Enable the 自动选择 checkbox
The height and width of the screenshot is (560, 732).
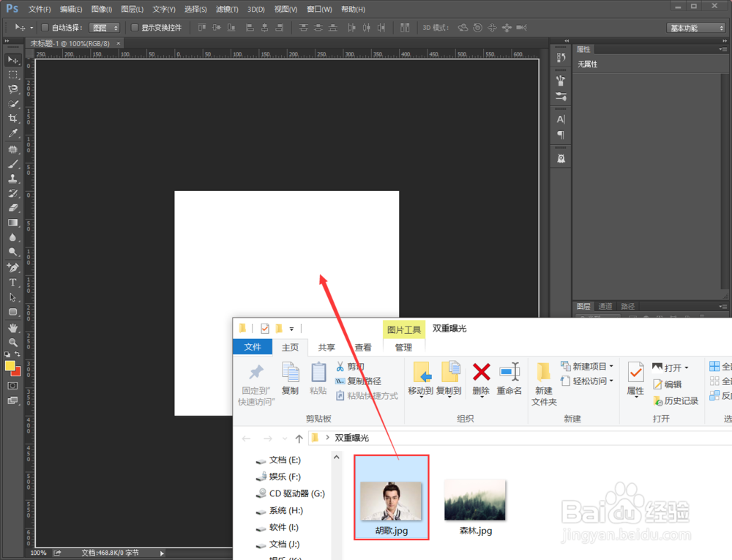[45, 28]
